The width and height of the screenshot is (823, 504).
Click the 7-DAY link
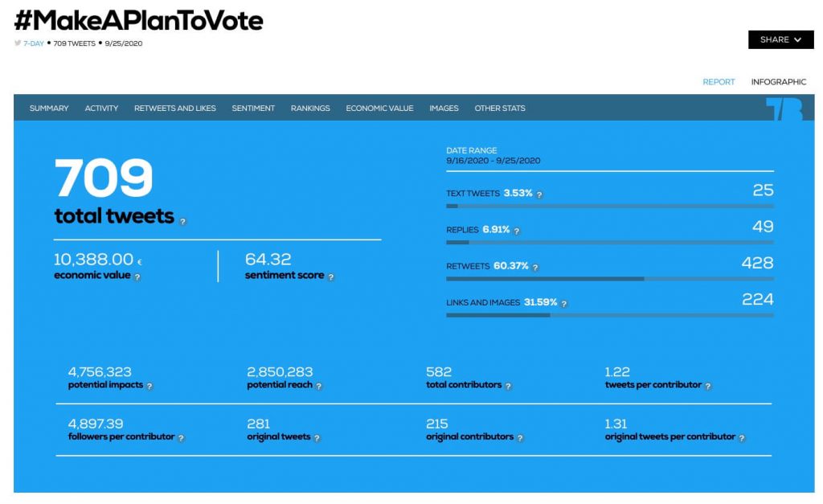(x=32, y=44)
